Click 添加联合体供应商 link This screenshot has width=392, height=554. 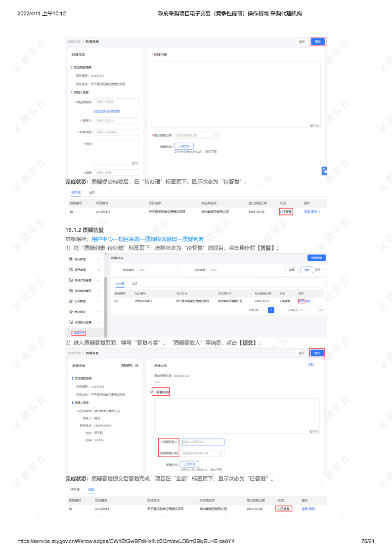pyautogui.click(x=107, y=112)
